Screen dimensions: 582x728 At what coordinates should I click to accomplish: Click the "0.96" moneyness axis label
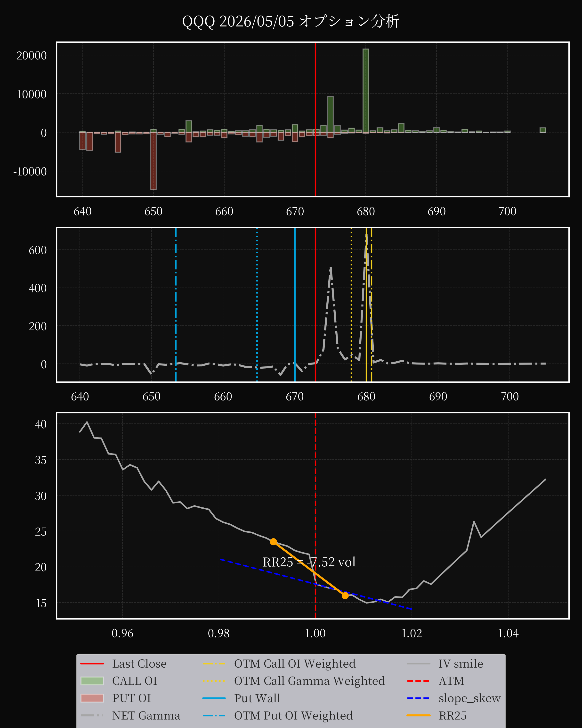122,633
